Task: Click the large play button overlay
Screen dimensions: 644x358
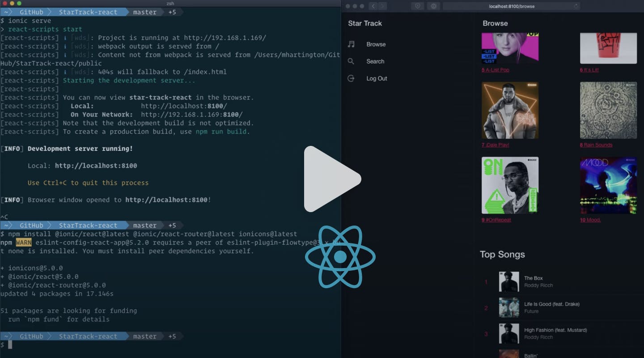Action: [332, 179]
